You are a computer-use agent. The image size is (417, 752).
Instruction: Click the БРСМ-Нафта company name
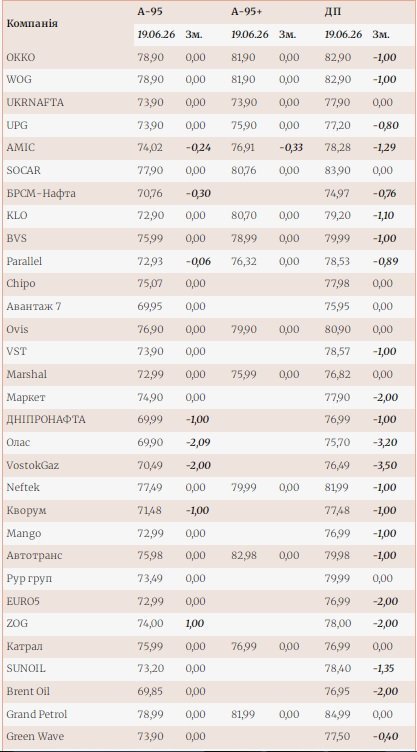point(41,193)
